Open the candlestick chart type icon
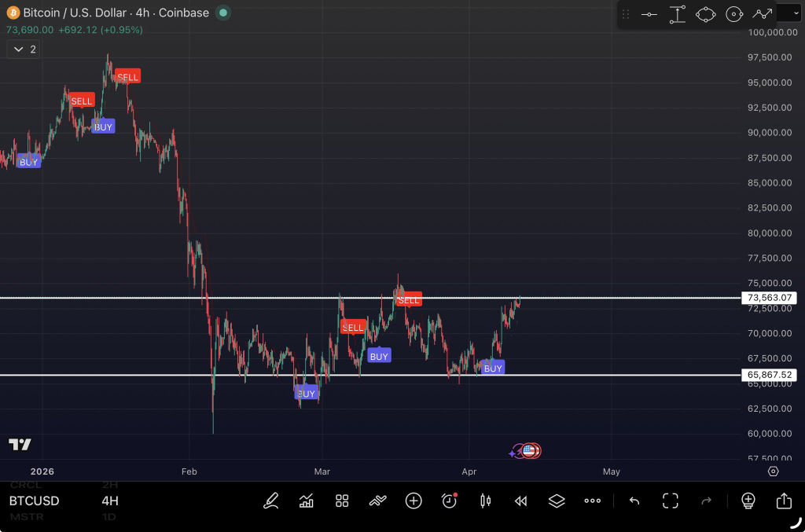The height and width of the screenshot is (532, 805). point(485,501)
